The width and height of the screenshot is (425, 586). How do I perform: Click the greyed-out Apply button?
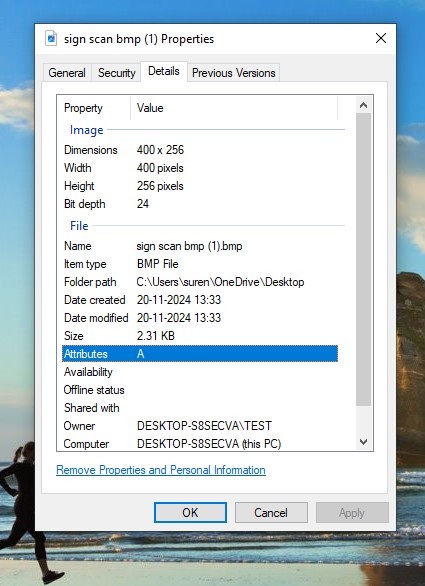coord(352,512)
